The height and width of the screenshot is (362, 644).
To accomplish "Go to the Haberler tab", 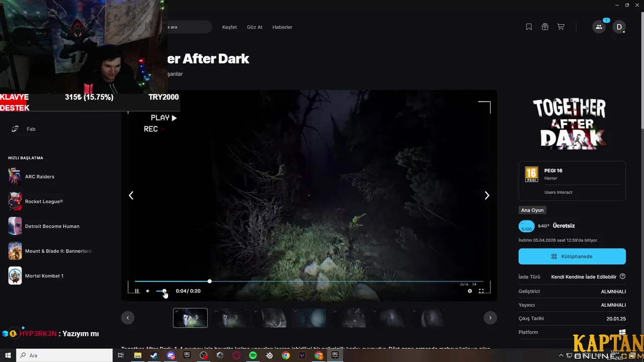I will click(x=282, y=27).
